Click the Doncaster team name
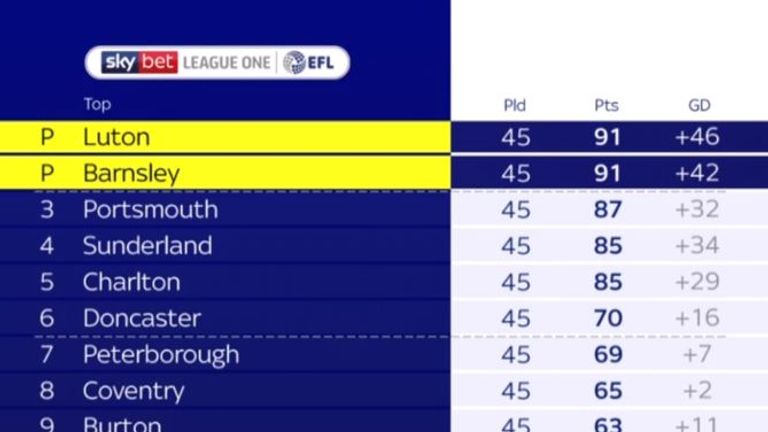This screenshot has height=432, width=768. [x=142, y=318]
